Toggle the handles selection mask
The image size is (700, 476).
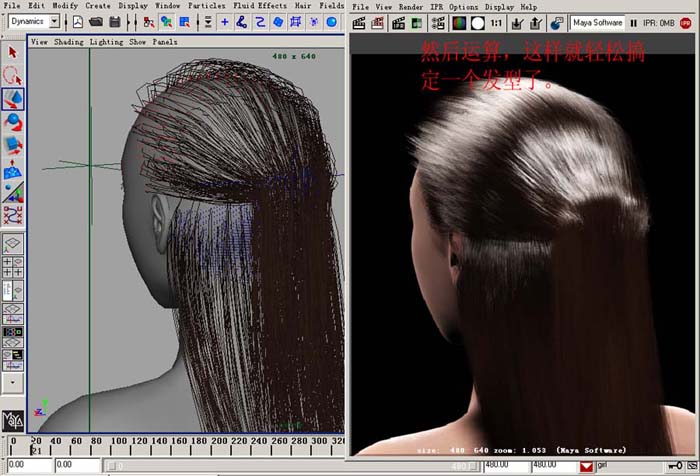(225, 21)
